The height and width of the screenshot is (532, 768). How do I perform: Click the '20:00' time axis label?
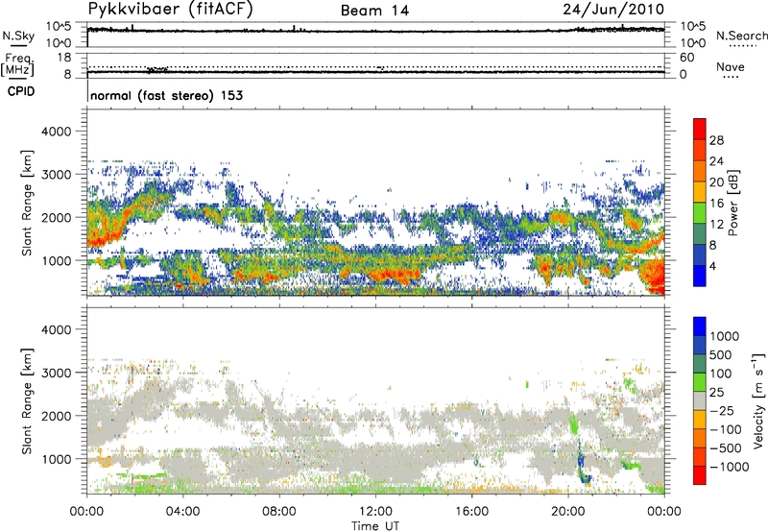[567, 512]
